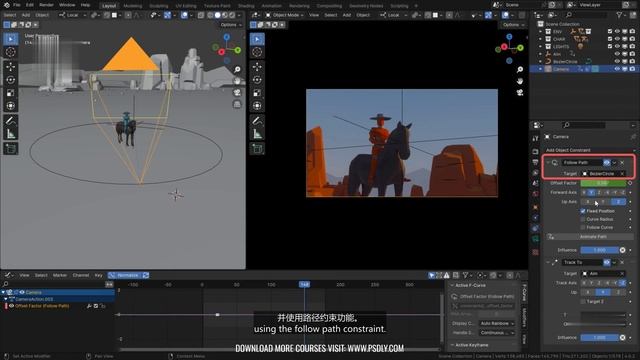Screen dimensions: 640x360
Task: Set Follow Path Forward Axis to Y
Action: click(x=591, y=192)
